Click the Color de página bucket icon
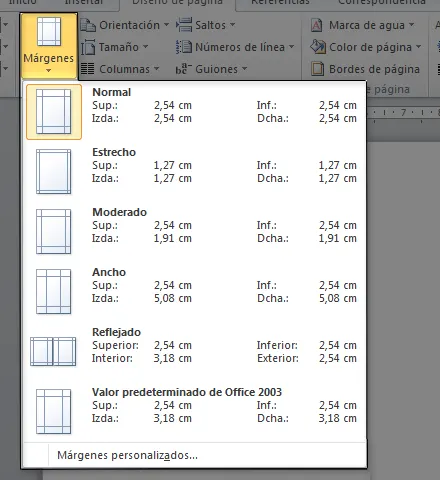The image size is (440, 480). [x=318, y=47]
